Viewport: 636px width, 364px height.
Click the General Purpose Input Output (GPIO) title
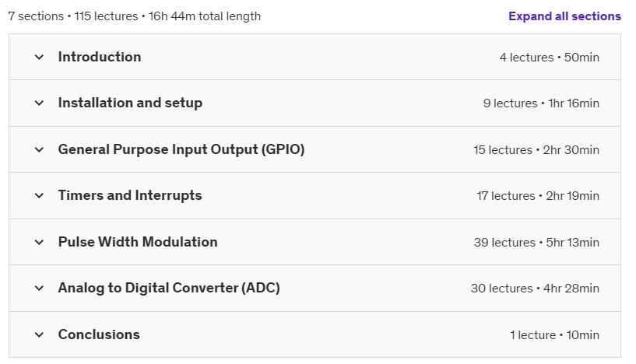[x=181, y=149]
